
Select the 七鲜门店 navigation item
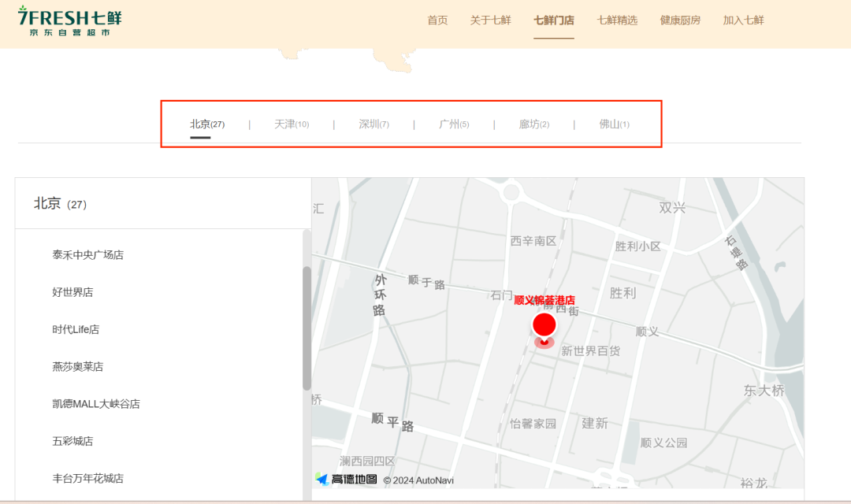553,20
